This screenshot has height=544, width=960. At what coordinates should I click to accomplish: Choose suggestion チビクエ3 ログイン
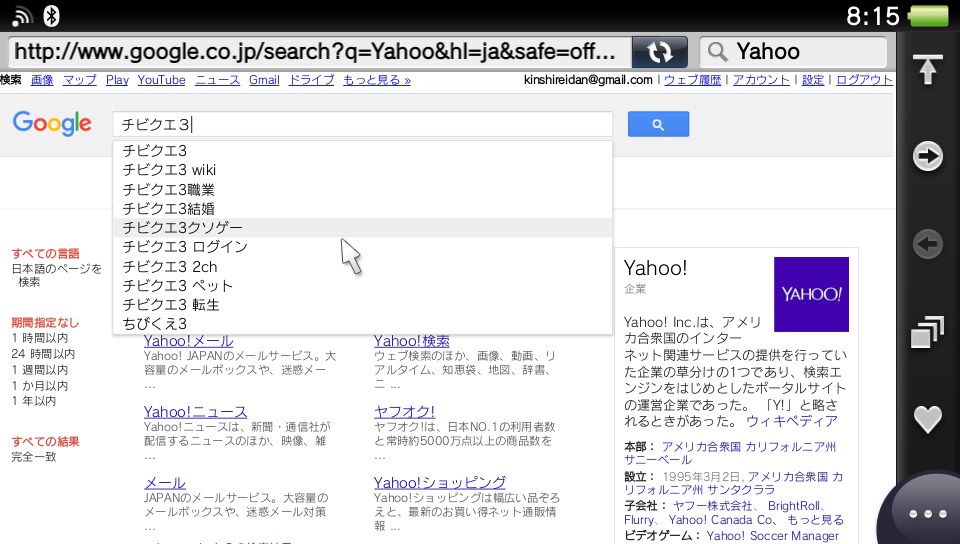[185, 247]
